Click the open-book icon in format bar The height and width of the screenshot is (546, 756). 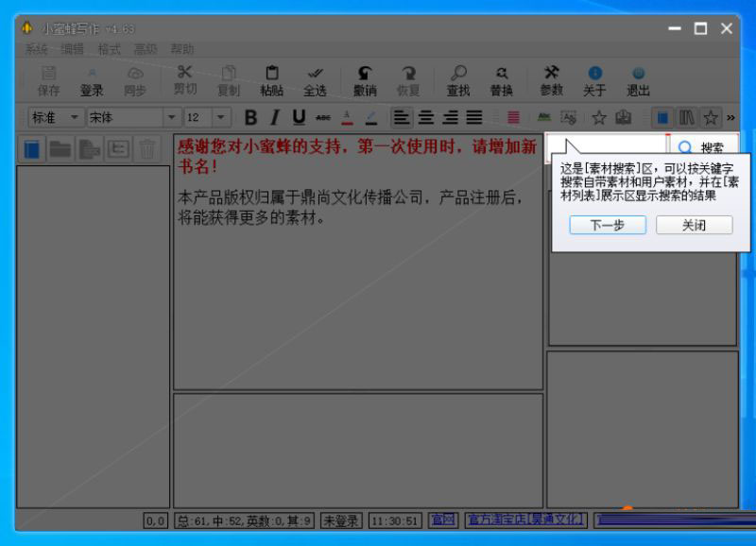(623, 117)
